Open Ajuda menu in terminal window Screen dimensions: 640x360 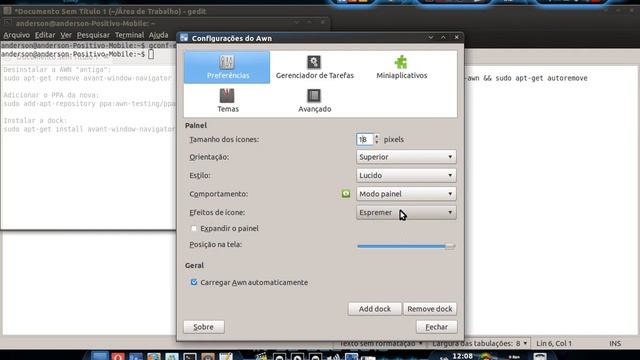[158, 35]
